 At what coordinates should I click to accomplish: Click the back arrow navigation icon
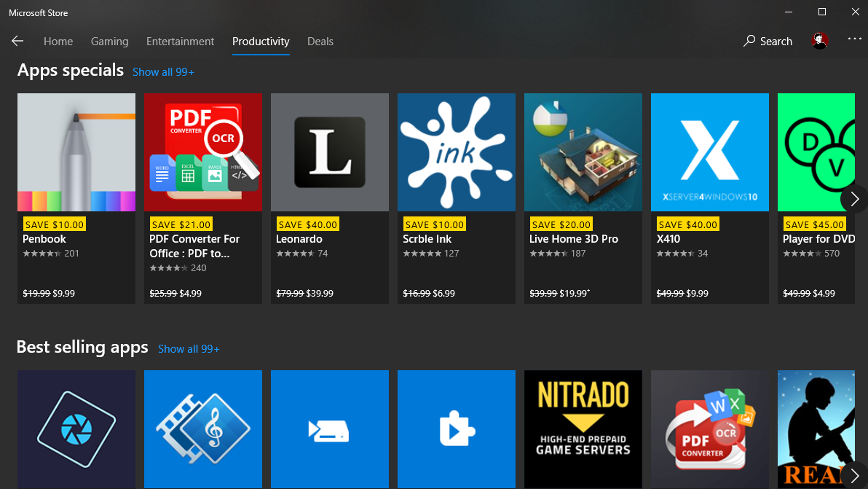point(17,41)
